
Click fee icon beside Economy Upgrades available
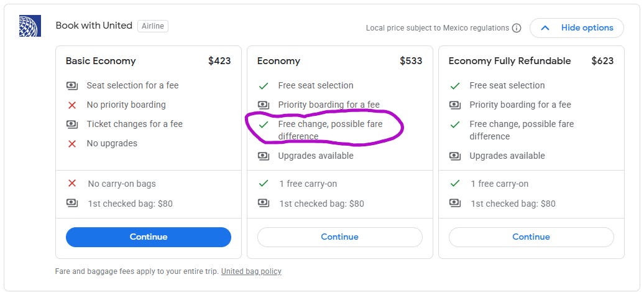click(x=264, y=156)
